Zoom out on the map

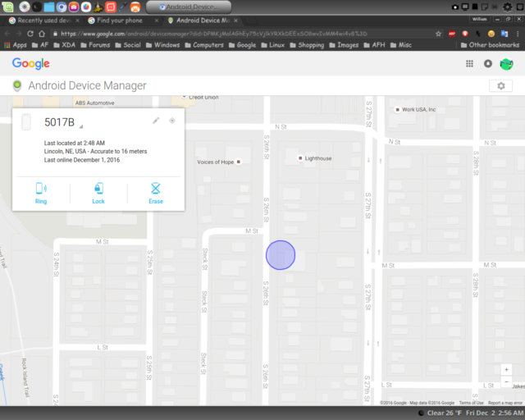point(506,381)
